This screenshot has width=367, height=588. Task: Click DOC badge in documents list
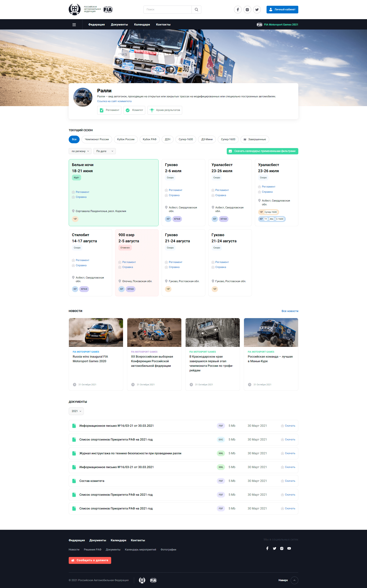(221, 439)
